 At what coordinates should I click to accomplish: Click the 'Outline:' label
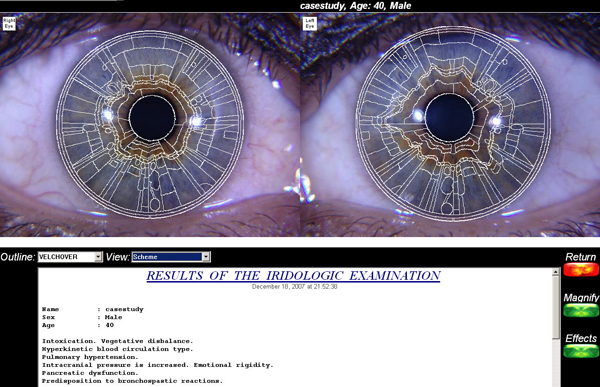[x=18, y=257]
